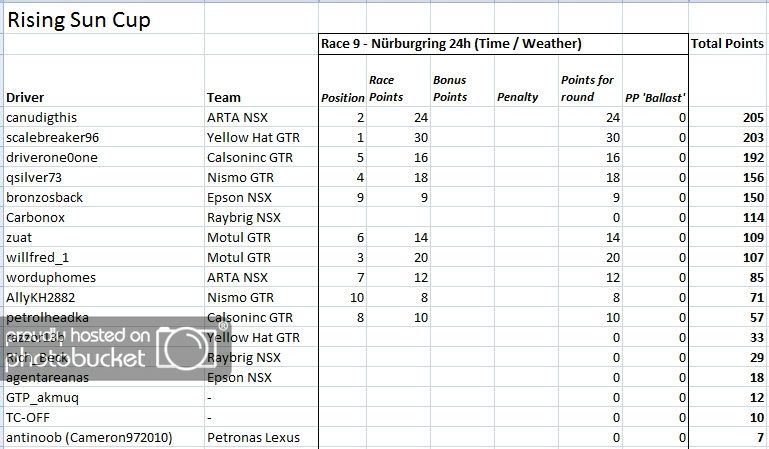Click the "Total Points" column header

point(727,44)
